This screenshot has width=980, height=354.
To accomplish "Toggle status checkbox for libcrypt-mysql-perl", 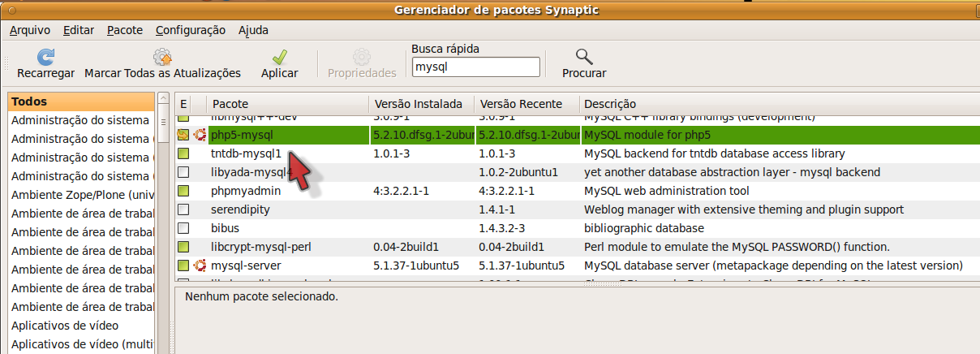I will click(x=183, y=247).
